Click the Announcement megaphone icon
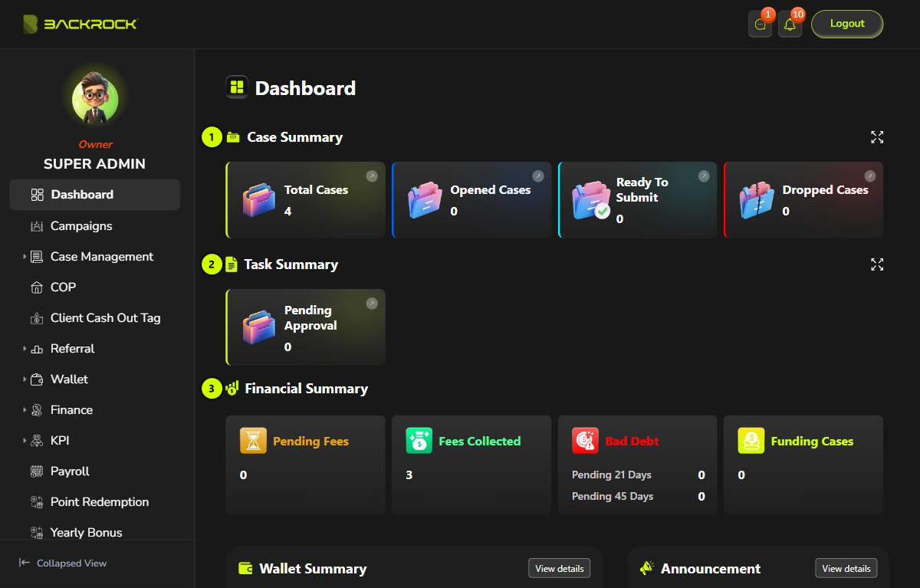The image size is (920, 588). 646,569
